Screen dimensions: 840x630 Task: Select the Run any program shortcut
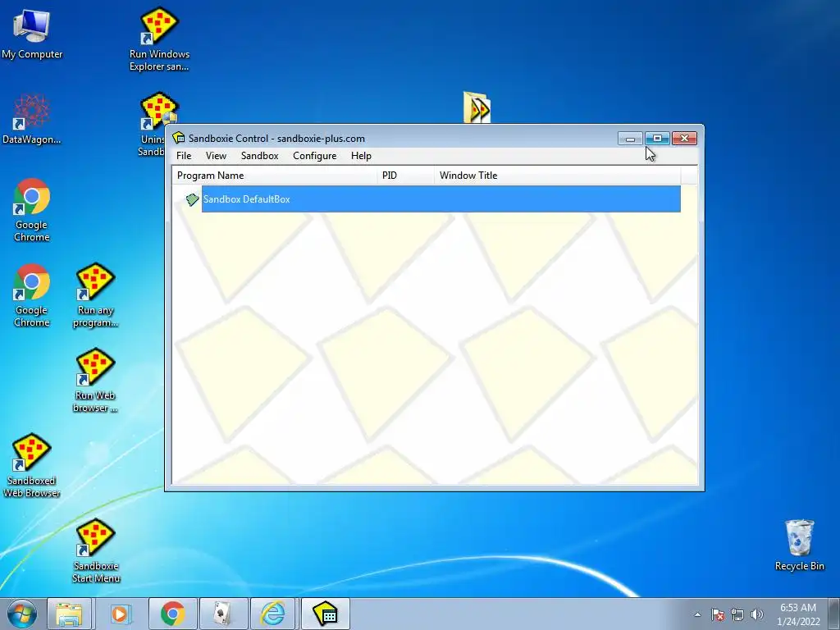tap(95, 295)
